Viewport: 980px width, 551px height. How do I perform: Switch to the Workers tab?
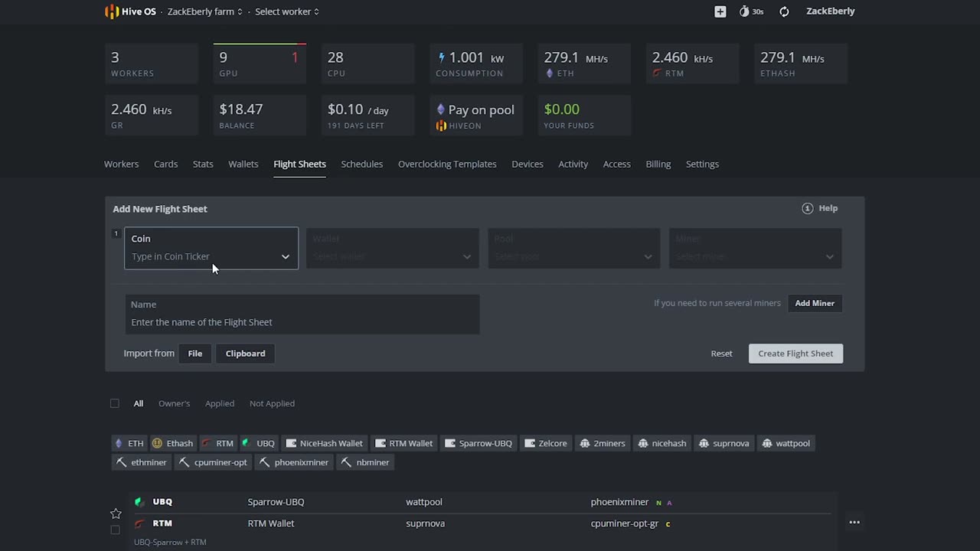click(121, 164)
